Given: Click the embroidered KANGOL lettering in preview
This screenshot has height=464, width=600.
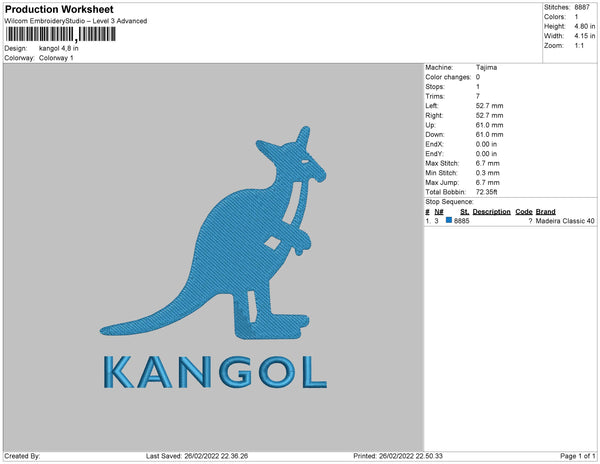Looking at the screenshot, I should coord(215,372).
